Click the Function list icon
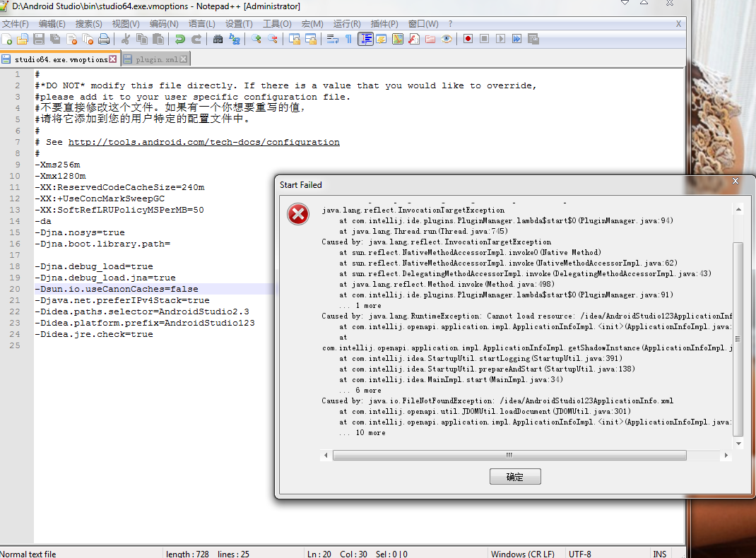756x558 pixels. pyautogui.click(x=414, y=39)
